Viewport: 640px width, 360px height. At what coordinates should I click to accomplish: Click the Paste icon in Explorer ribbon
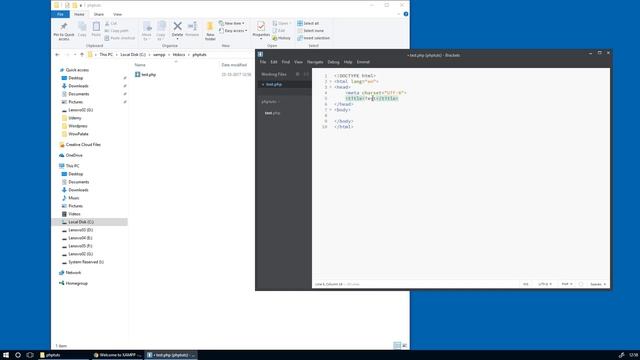(96, 27)
